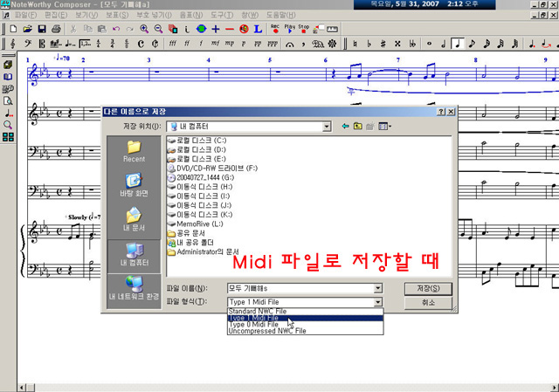Open the 파일(F) menu
The height and width of the screenshot is (392, 559).
click(x=25, y=15)
